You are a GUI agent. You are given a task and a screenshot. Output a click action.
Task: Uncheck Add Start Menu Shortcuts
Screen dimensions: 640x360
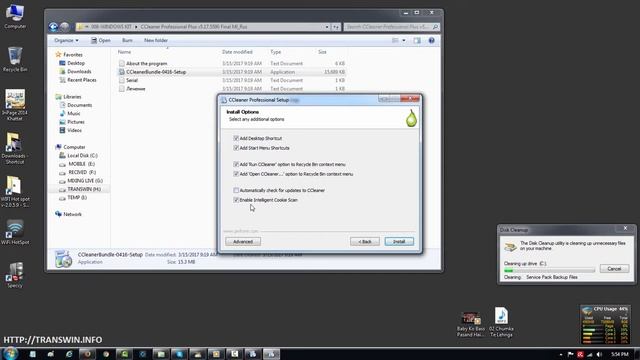click(x=236, y=148)
